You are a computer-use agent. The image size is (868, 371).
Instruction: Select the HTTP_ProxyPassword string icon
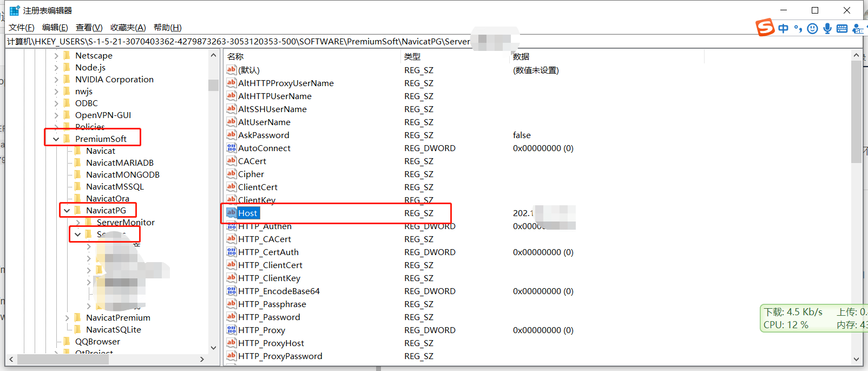232,356
